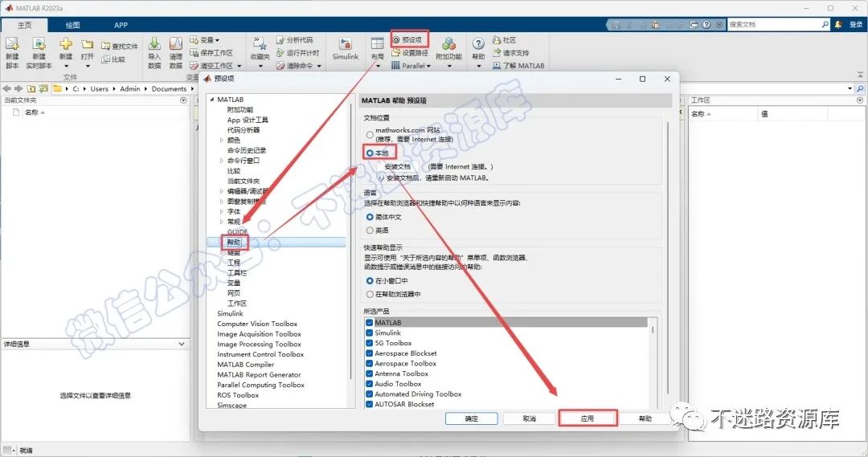Collapse the MATLAB node in the preferences tree
The width and height of the screenshot is (868, 457).
[x=212, y=100]
